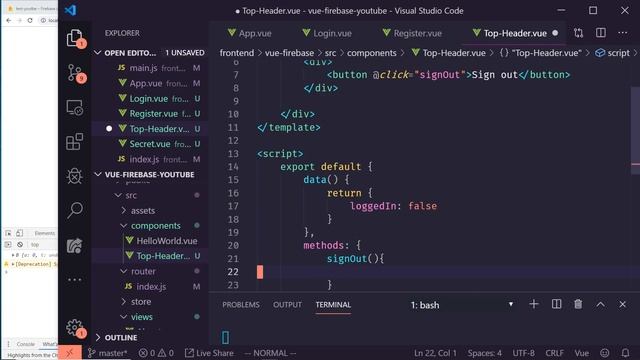Open notifications bell in status bar
Image resolution: width=640 pixels, height=360 pixels.
pyautogui.click(x=625, y=353)
